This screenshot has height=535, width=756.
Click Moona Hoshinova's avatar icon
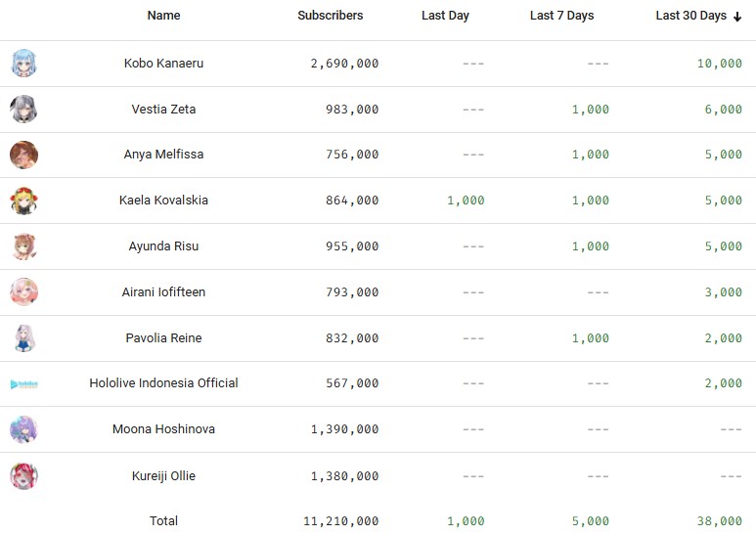(x=23, y=429)
